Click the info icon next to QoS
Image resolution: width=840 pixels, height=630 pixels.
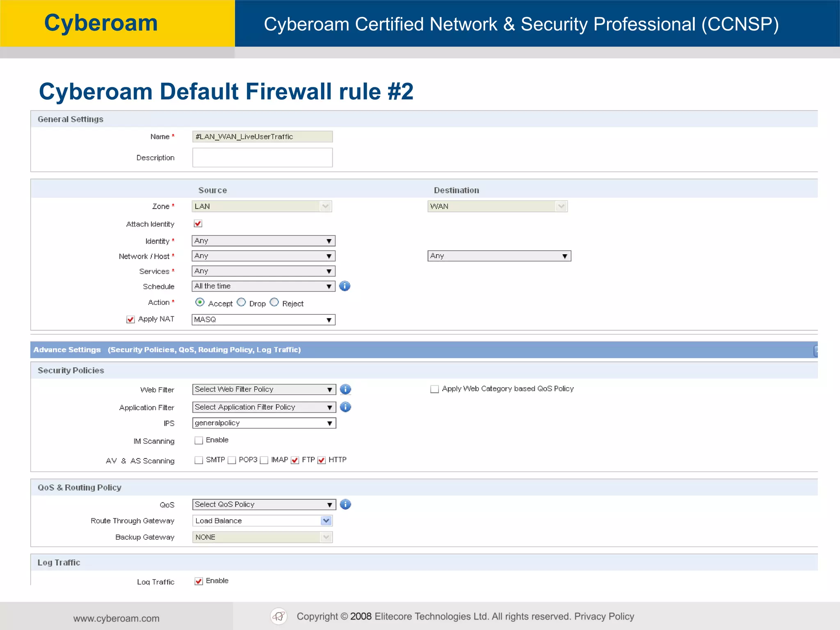pyautogui.click(x=345, y=504)
